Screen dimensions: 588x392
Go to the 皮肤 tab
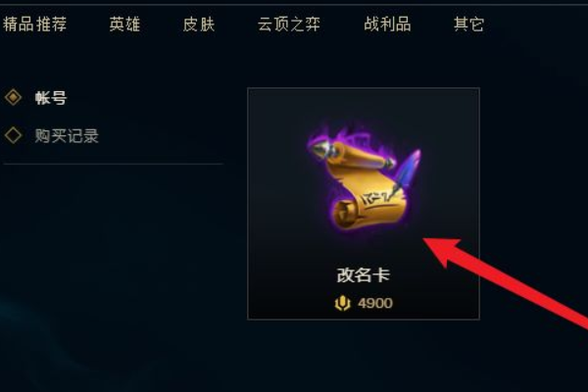coord(199,24)
